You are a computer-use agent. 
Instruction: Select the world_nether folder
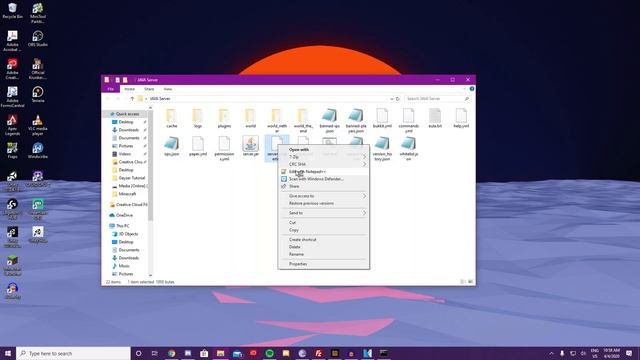click(x=276, y=120)
